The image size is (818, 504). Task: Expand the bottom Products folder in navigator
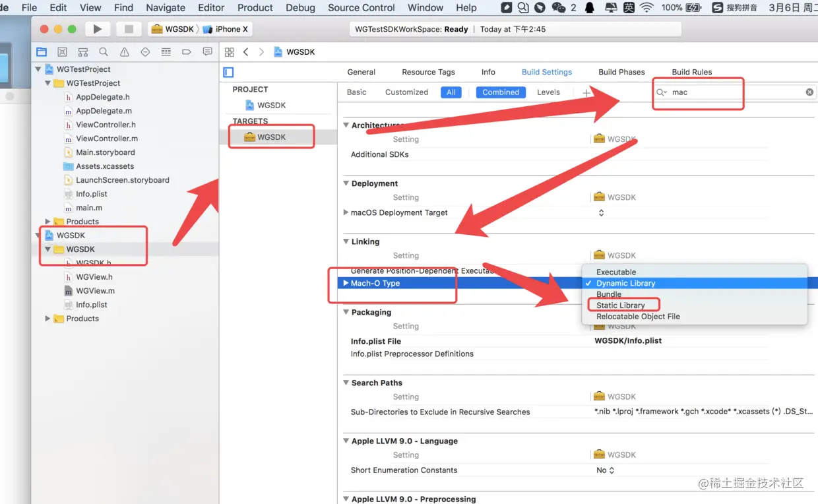click(47, 319)
